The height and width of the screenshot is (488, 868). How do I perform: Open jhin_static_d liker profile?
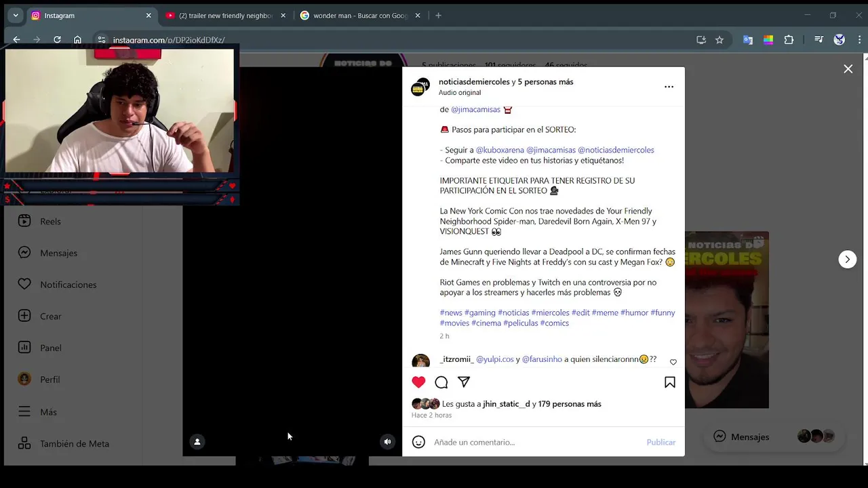(507, 404)
